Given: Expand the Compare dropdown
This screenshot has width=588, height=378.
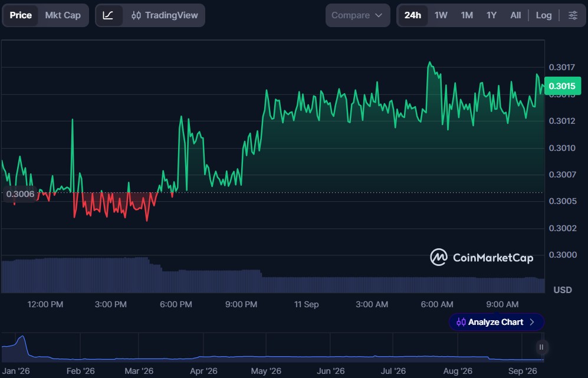Looking at the screenshot, I should coord(357,15).
